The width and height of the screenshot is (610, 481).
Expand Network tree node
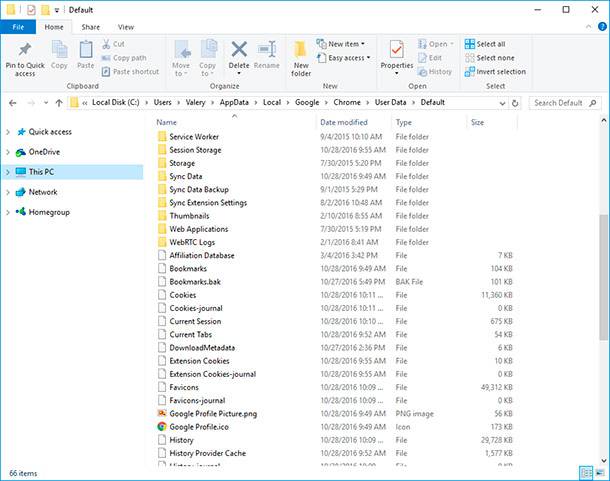(8, 192)
